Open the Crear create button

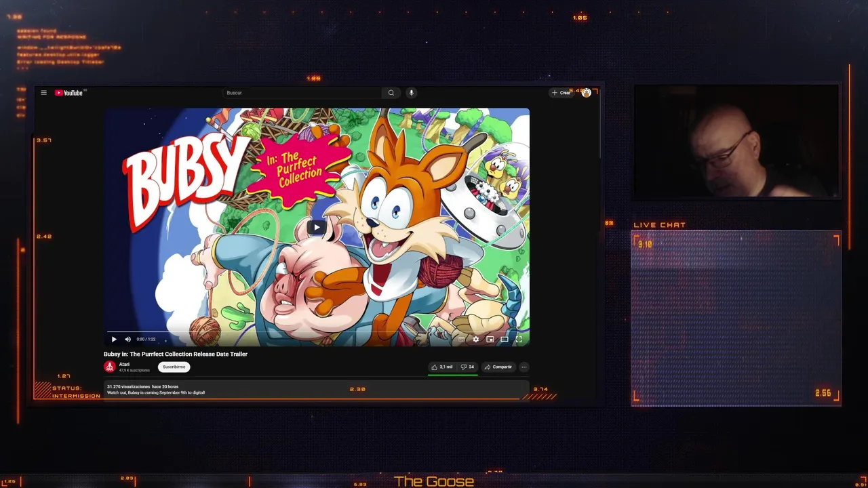point(561,93)
